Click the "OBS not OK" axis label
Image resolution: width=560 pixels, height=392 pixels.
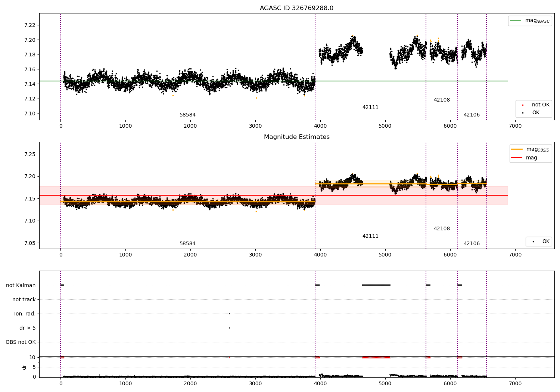[x=21, y=342]
